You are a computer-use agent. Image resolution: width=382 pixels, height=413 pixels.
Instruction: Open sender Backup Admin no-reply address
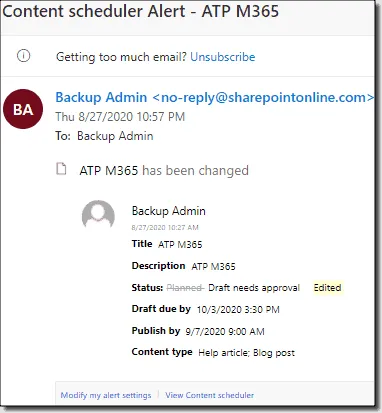(215, 97)
